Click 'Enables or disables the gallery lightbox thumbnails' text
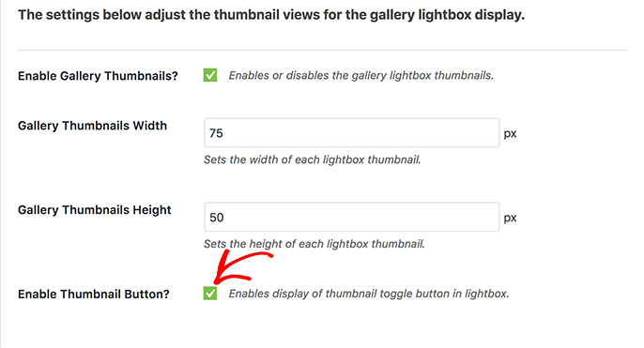The image size is (644, 348). pyautogui.click(x=361, y=75)
